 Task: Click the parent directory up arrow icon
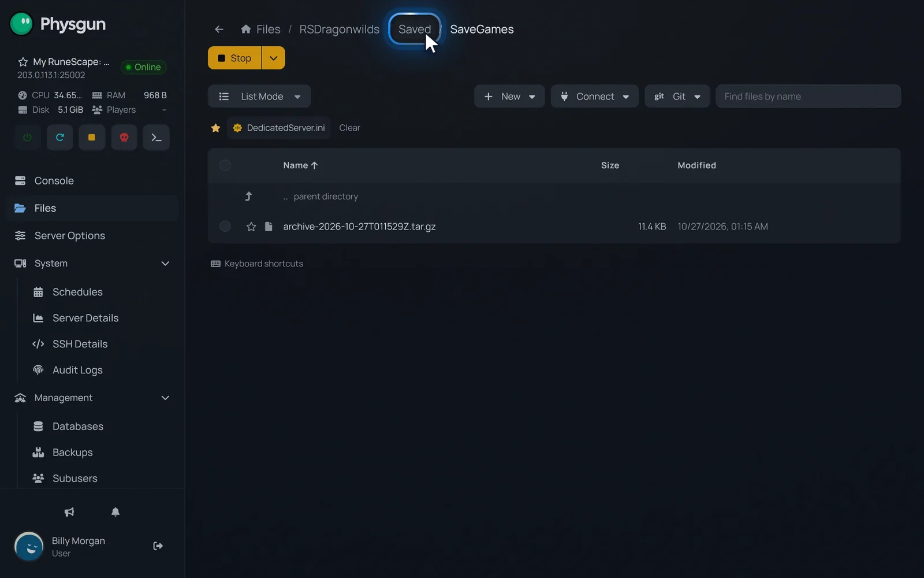[248, 197]
